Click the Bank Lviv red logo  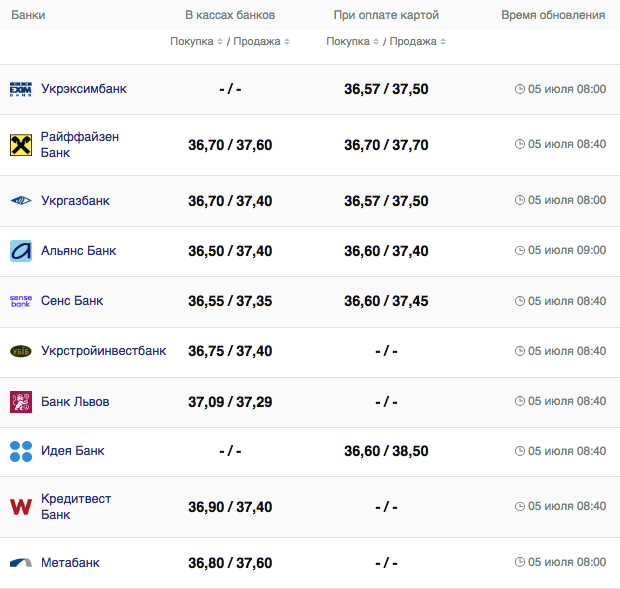click(21, 402)
